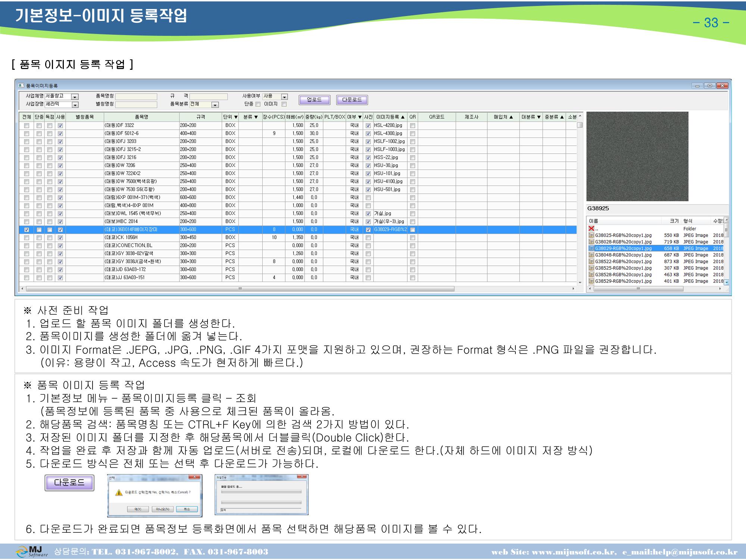The height and width of the screenshot is (560, 746).
Task: Click file icon beside G38528-RGB%20copy1.jpg
Action: tap(591, 274)
